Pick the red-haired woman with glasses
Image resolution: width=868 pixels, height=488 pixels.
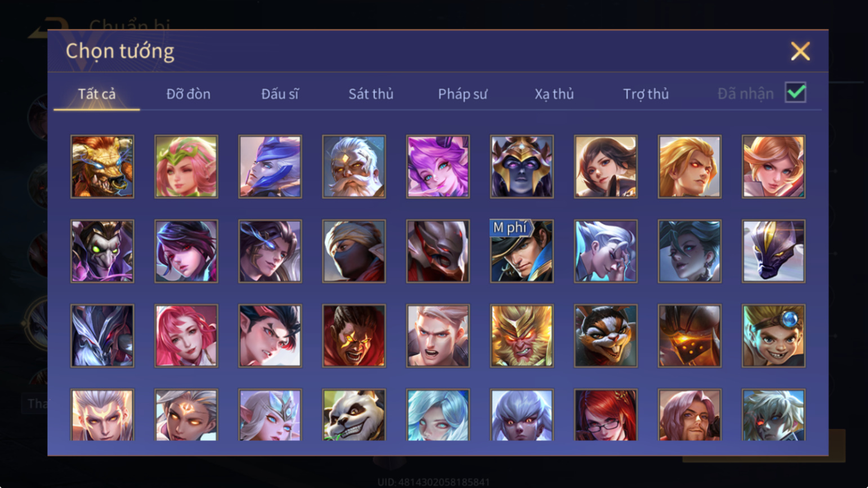[606, 415]
